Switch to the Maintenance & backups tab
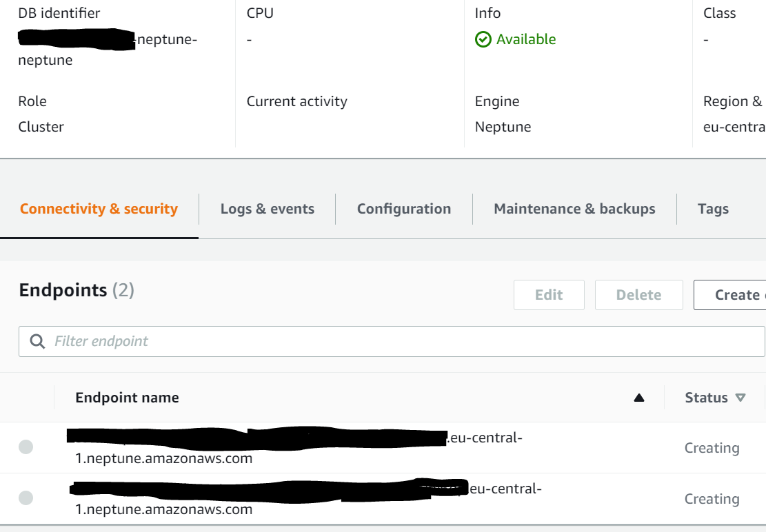 click(x=574, y=209)
